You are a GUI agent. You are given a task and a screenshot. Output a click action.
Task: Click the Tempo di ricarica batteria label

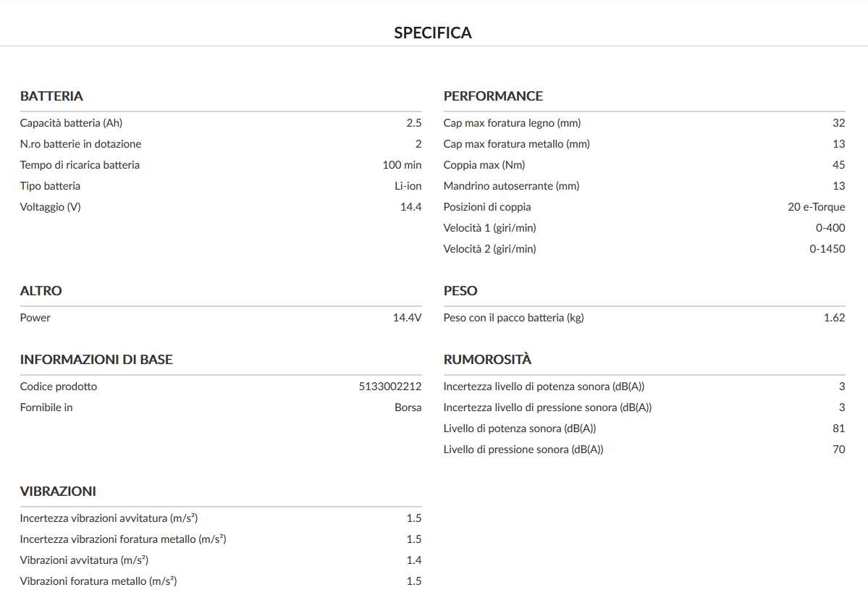80,165
